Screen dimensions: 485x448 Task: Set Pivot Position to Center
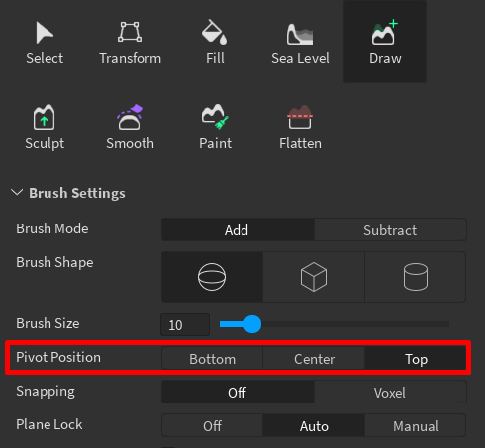[x=314, y=359]
